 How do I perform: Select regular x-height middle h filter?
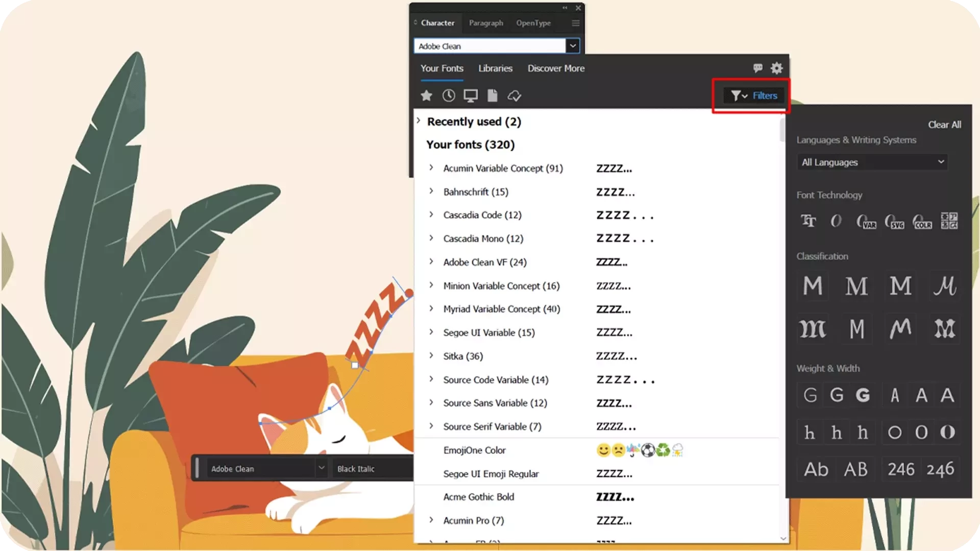tap(837, 433)
